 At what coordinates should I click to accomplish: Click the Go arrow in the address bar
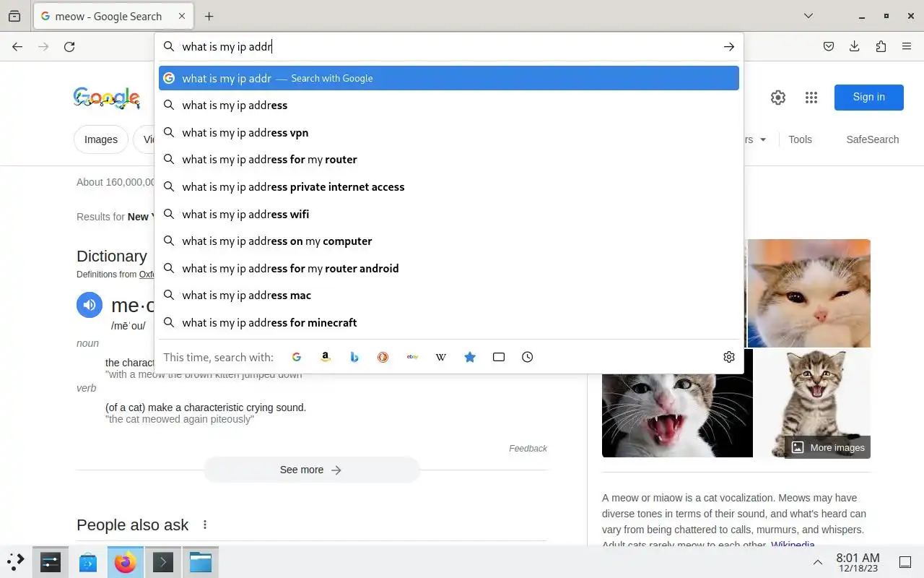click(729, 46)
